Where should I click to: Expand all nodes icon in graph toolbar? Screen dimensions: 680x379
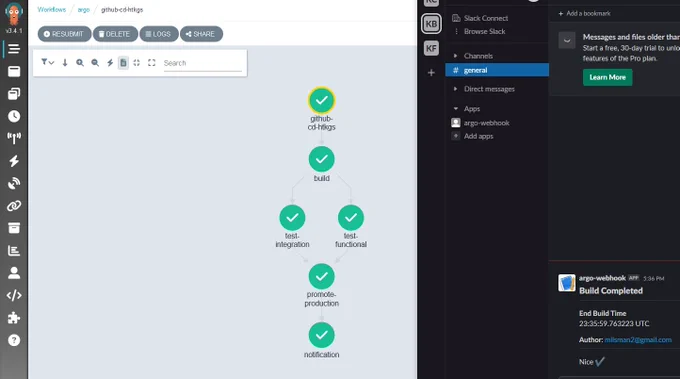(x=151, y=63)
